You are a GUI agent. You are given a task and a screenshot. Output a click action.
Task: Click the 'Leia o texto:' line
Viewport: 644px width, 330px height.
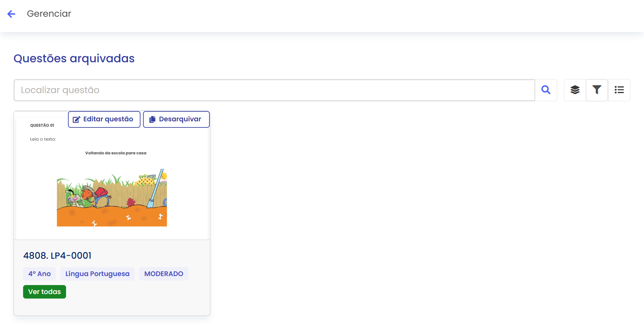click(x=43, y=139)
